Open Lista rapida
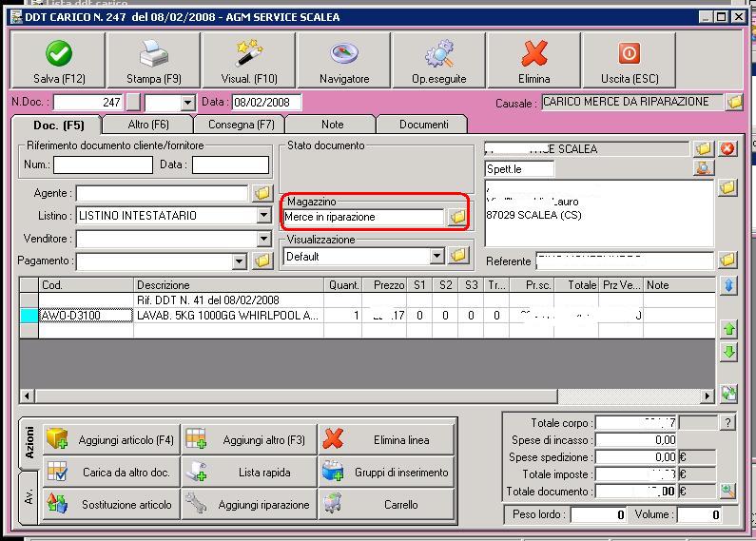 tap(249, 472)
